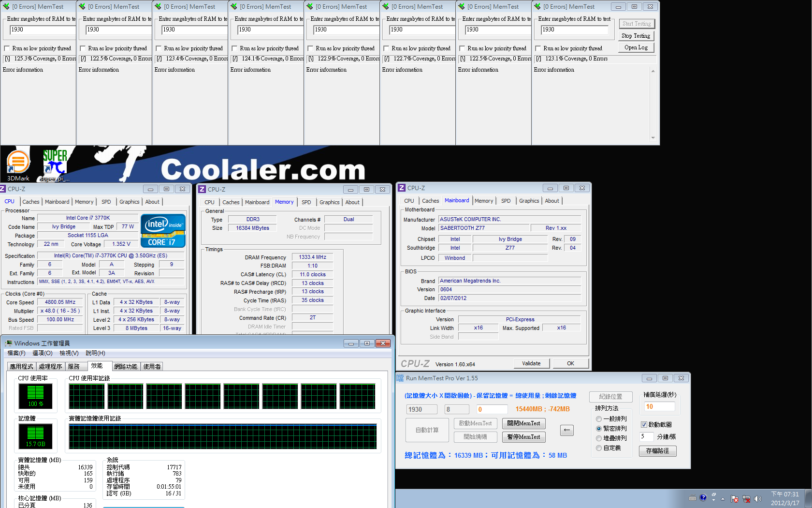The height and width of the screenshot is (508, 812).
Task: Open the Mainboard tab in the left CPU-Z window
Action: 57,202
